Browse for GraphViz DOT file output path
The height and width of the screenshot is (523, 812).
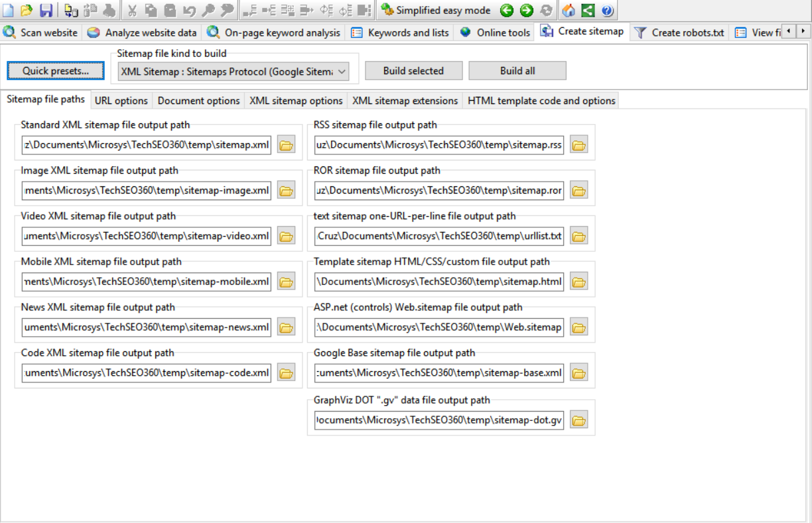click(579, 420)
